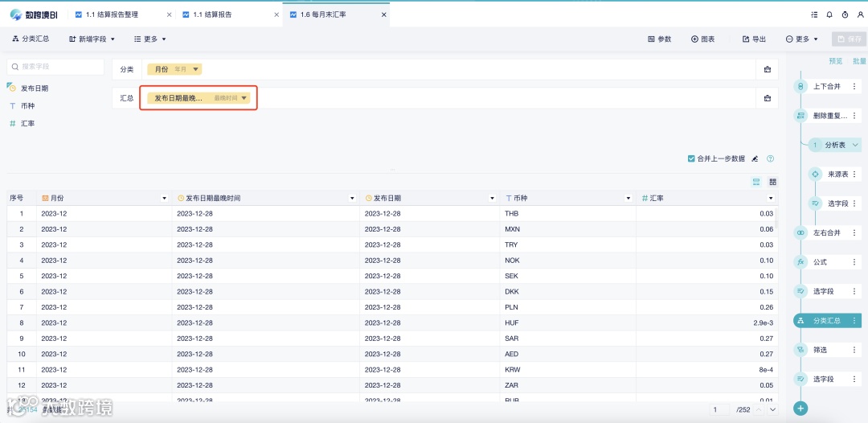Click the 数跨境BI logo
The height and width of the screenshot is (423, 868).
(x=34, y=15)
